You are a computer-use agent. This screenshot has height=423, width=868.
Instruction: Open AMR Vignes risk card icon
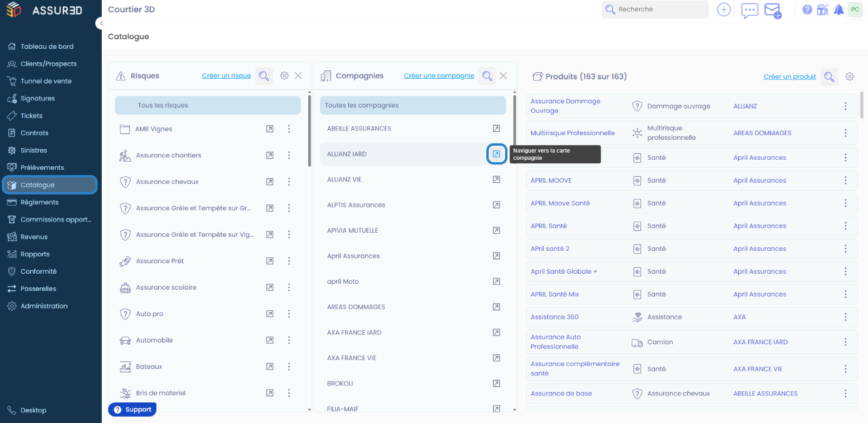(269, 129)
